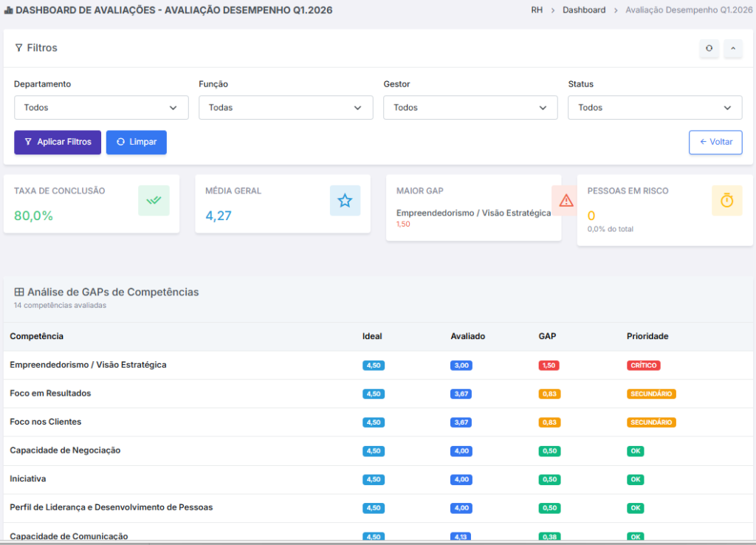Click the Limpar button
756x545 pixels.
point(137,143)
